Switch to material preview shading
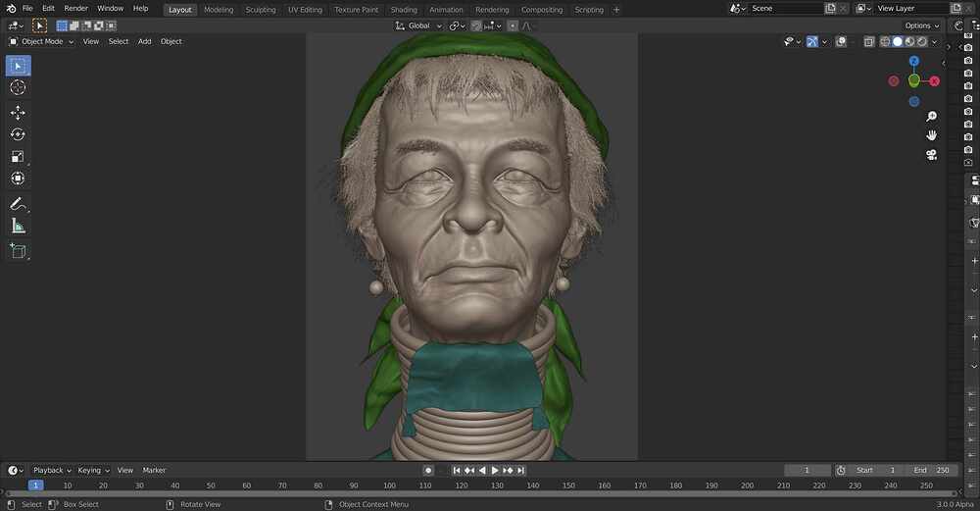The height and width of the screenshot is (511, 980). pos(910,41)
